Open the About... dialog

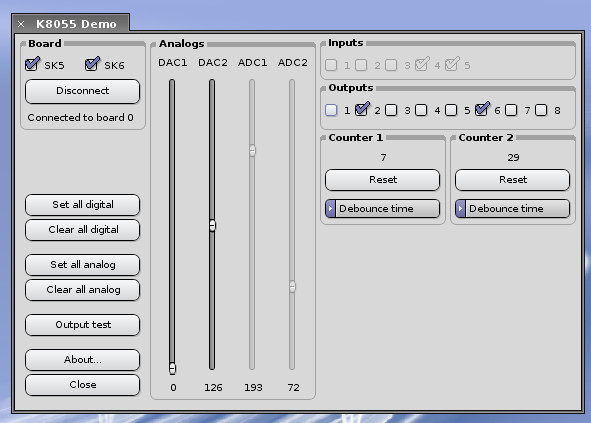coord(83,360)
